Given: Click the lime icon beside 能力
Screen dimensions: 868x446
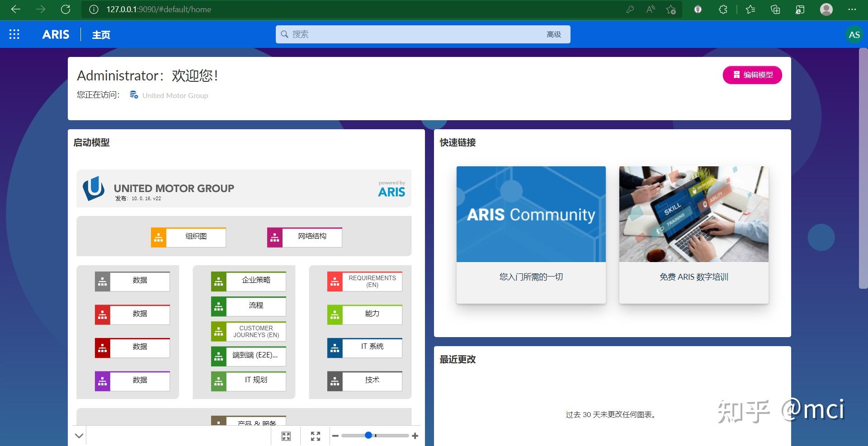Looking at the screenshot, I should (x=335, y=315).
